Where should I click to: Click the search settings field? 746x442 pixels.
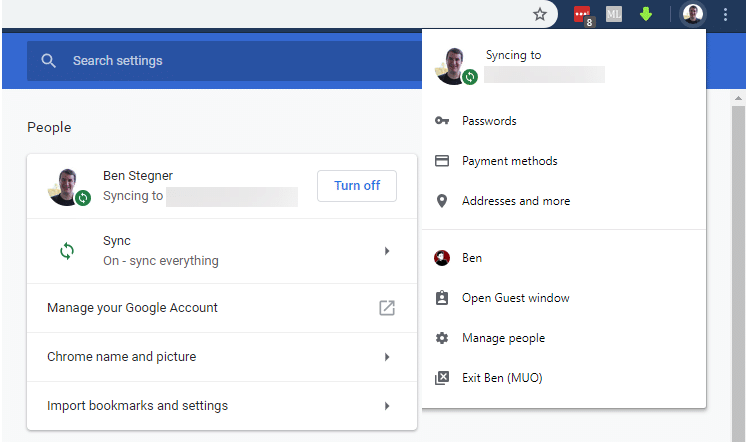click(x=224, y=60)
